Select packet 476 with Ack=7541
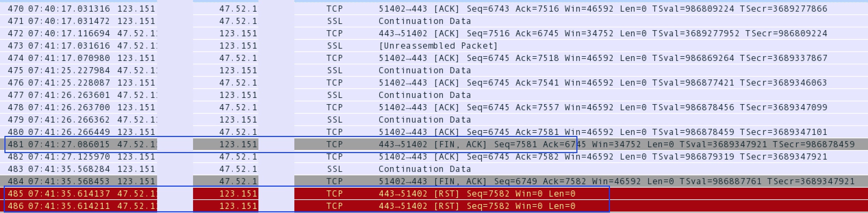Screen dimensions: 868x213 tap(434, 83)
